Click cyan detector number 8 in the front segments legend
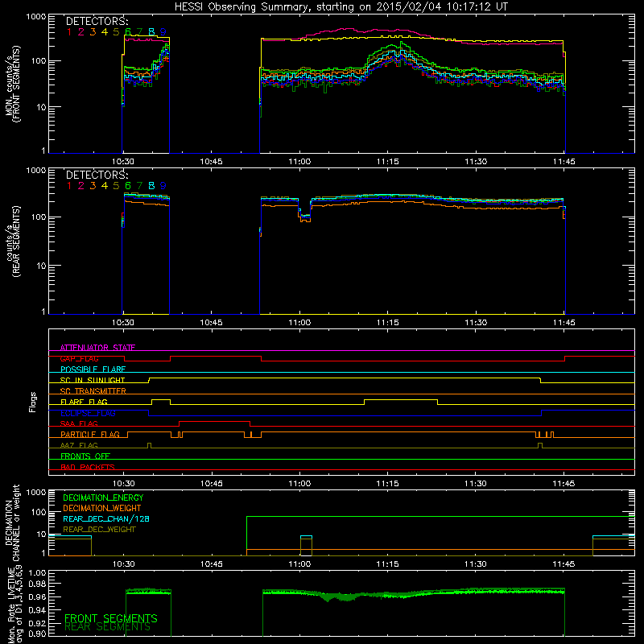 pos(151,32)
